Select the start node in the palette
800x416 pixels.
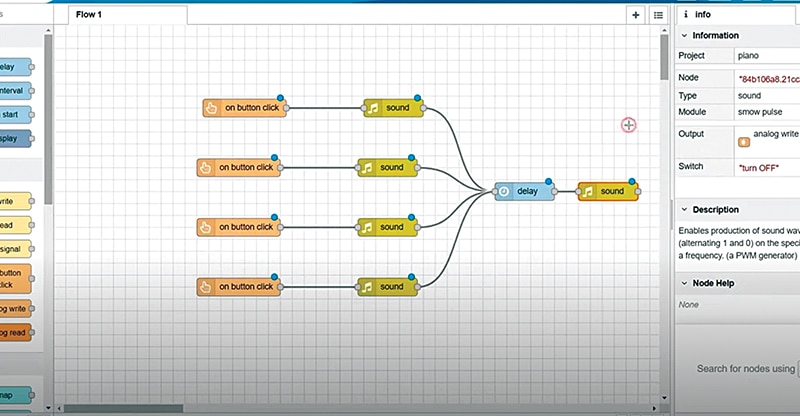(x=15, y=114)
